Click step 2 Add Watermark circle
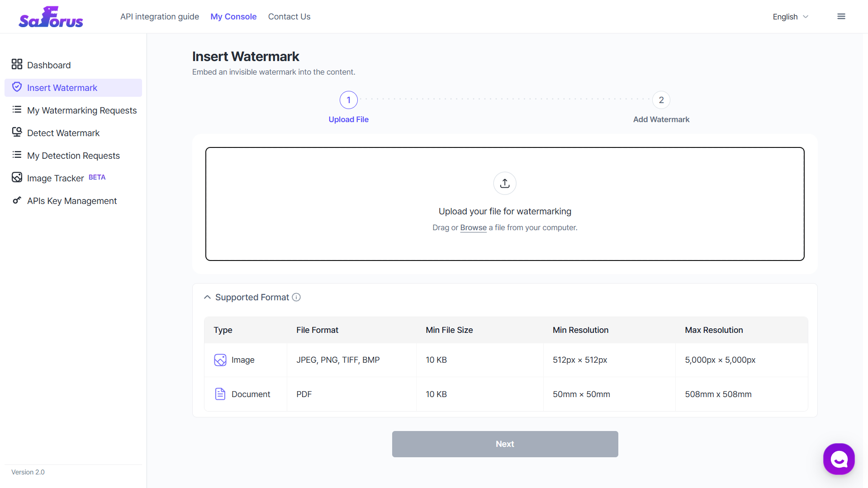The image size is (868, 488). [x=661, y=100]
